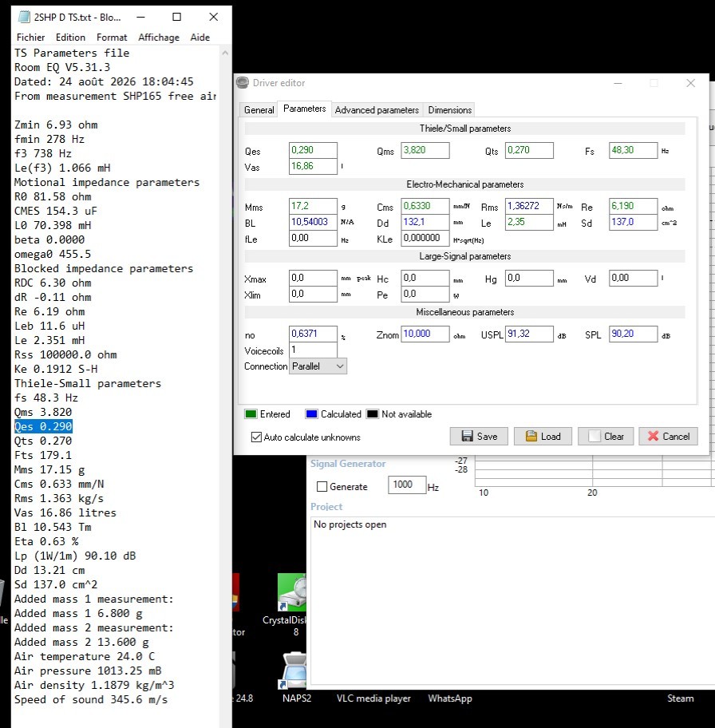Click the red X Cancel icon

tap(653, 436)
